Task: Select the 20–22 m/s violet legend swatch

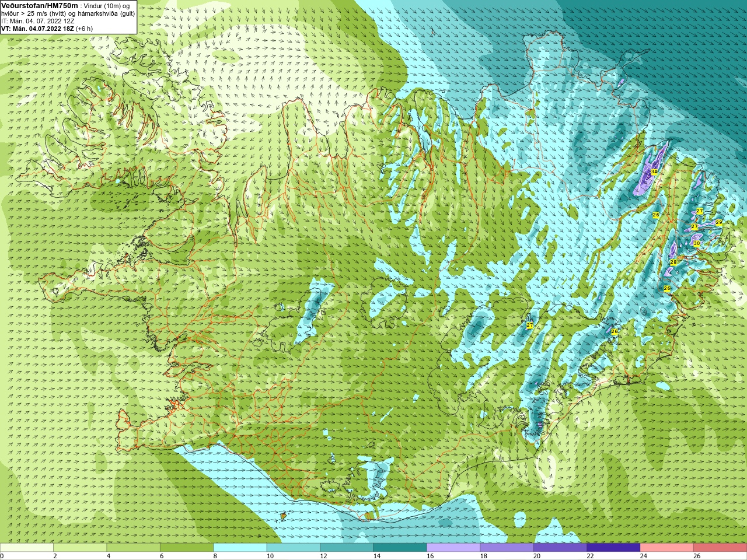Action: (560, 548)
